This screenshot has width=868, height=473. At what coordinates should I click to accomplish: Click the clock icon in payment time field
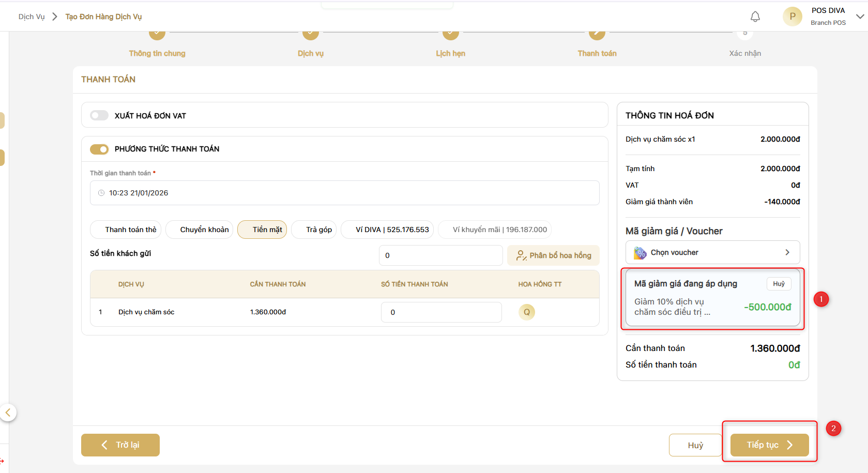click(x=101, y=193)
